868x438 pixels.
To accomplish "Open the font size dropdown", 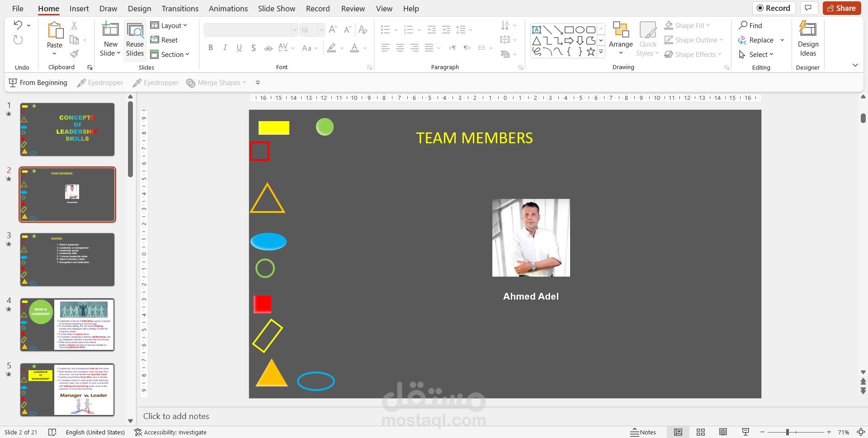I will tap(321, 30).
